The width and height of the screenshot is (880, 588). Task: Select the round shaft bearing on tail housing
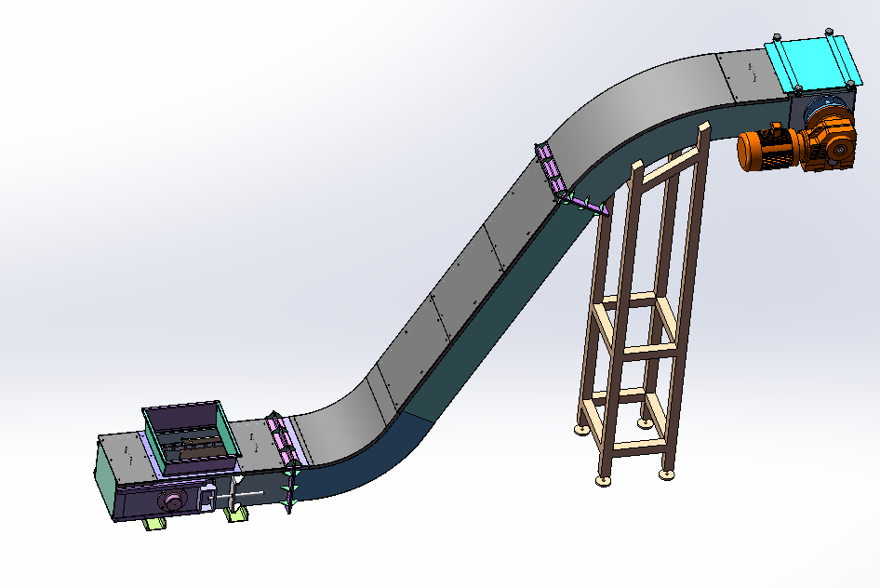point(173,500)
